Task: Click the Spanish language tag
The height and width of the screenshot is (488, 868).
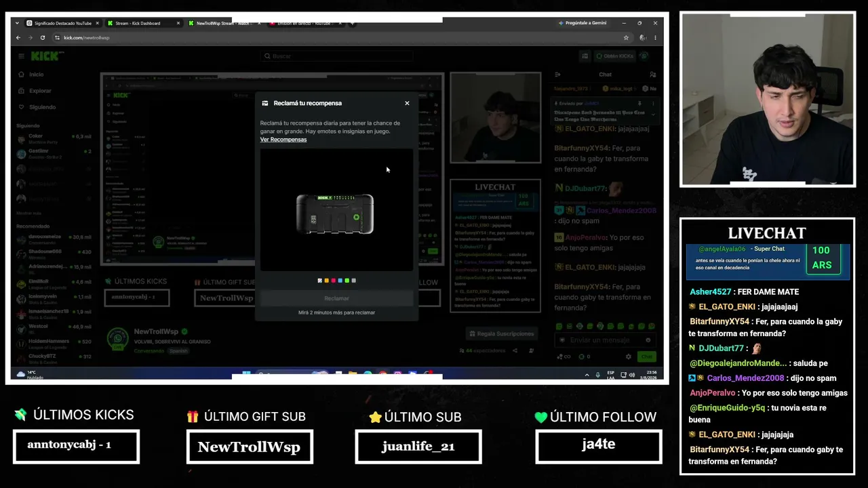Action: 178,351
